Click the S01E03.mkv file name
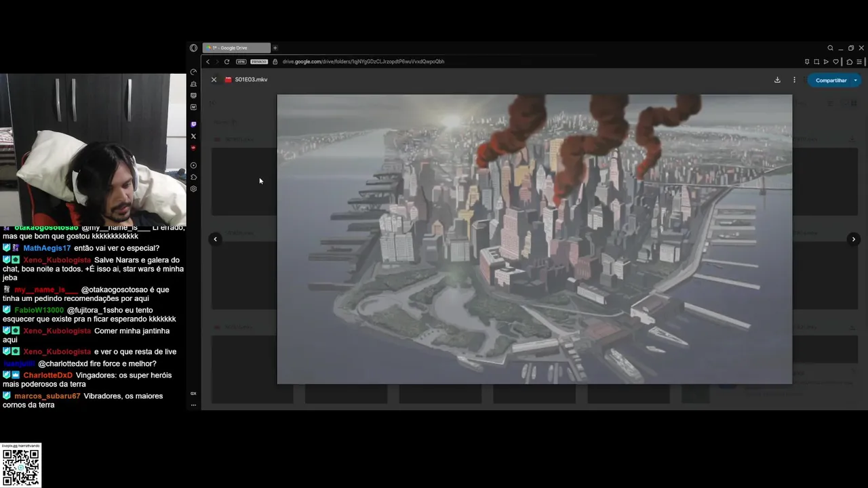868x488 pixels. pos(251,80)
